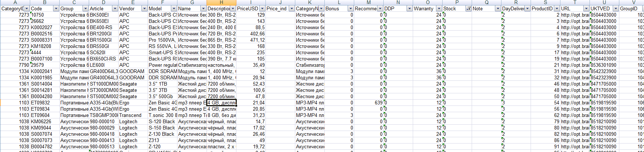Select the Model cell Z313
The width and height of the screenshot is (644, 152).
162,140
